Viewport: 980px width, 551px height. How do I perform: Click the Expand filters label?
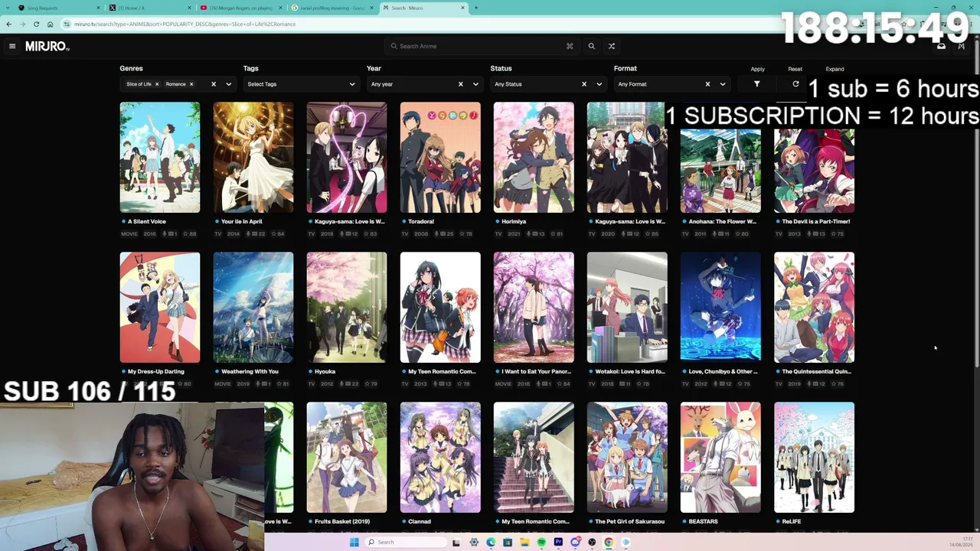point(835,69)
